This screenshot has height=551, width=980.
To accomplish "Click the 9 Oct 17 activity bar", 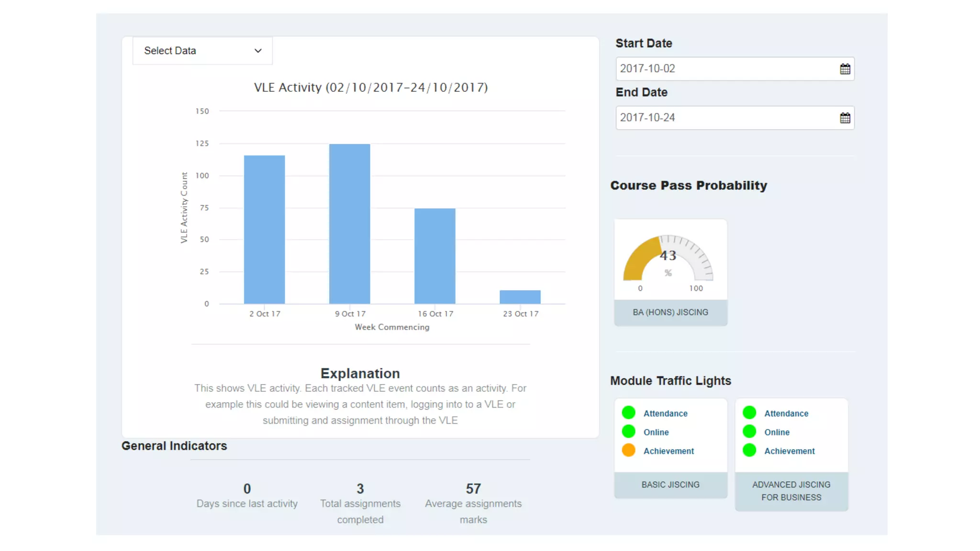I will pos(349,224).
